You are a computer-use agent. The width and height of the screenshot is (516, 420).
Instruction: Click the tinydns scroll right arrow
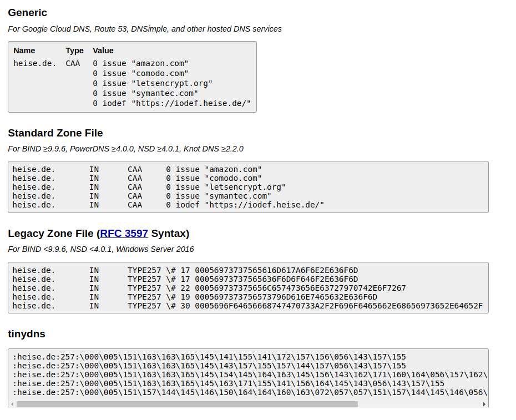484,404
